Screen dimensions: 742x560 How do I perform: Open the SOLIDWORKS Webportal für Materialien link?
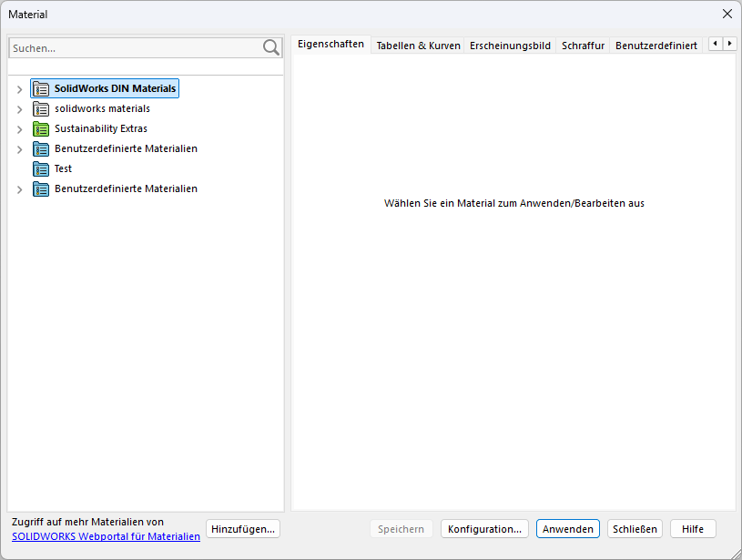(106, 536)
